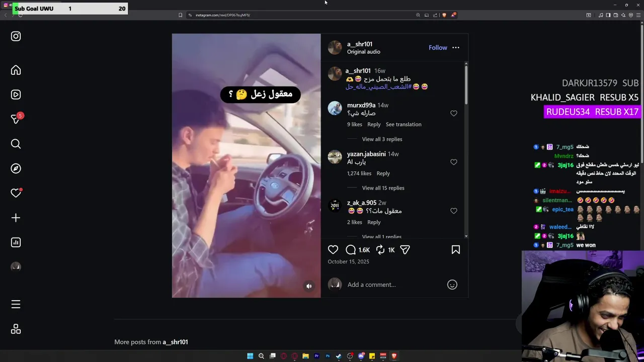The image size is (644, 362).
Task: Like z_ak_a.905's comment
Action: point(454,211)
